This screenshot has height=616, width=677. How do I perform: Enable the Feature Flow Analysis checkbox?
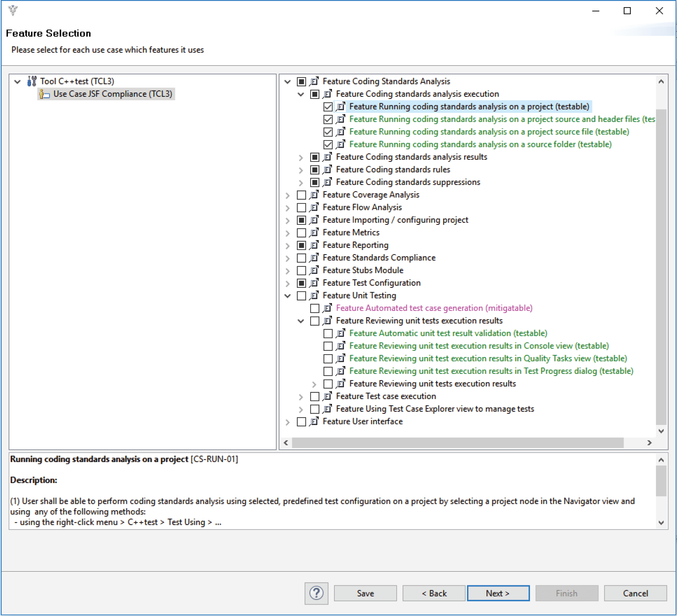(301, 207)
